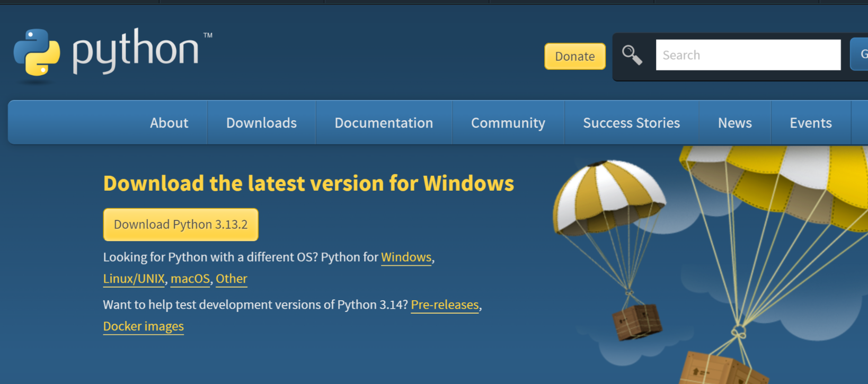Open the Docker images link
The width and height of the screenshot is (868, 384).
(x=144, y=326)
